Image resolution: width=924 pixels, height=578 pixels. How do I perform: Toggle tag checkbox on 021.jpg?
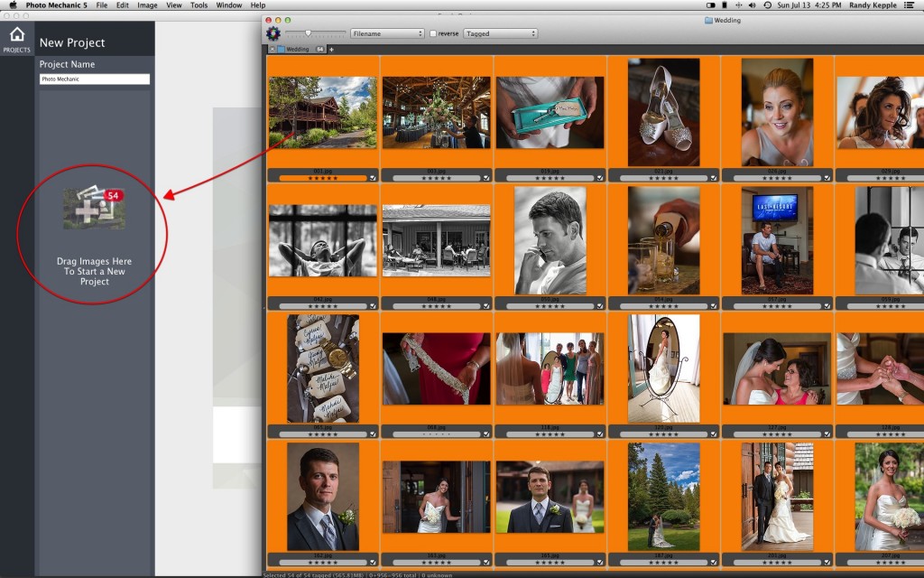point(713,178)
